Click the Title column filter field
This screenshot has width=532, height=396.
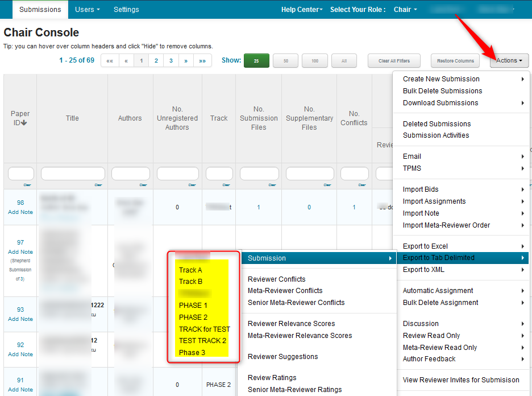point(72,174)
